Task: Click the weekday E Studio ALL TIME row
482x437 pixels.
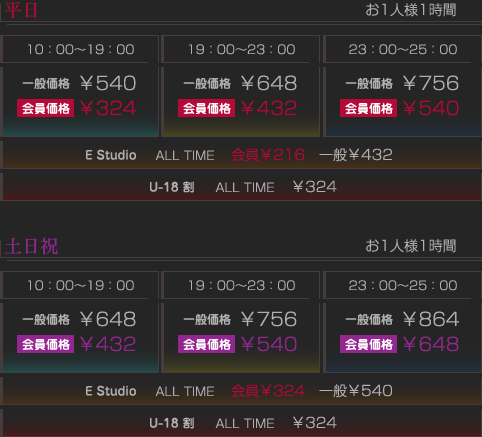Action: click(241, 155)
